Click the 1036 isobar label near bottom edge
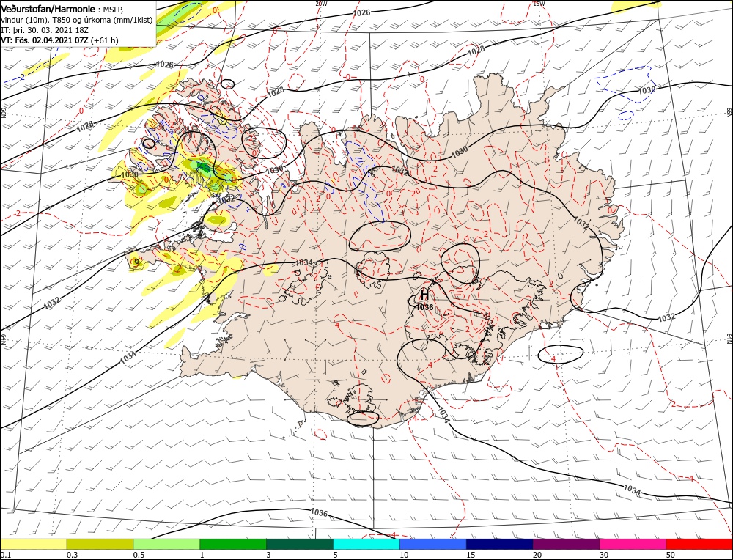The image size is (733, 560). tap(319, 513)
